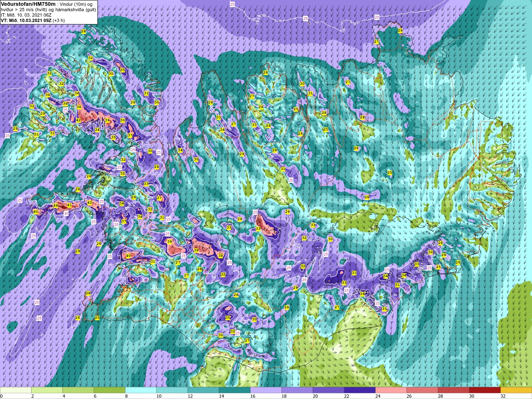Click the dark teal 14–16 legend swatch
Screen dimensions: 532x399
coord(234,390)
